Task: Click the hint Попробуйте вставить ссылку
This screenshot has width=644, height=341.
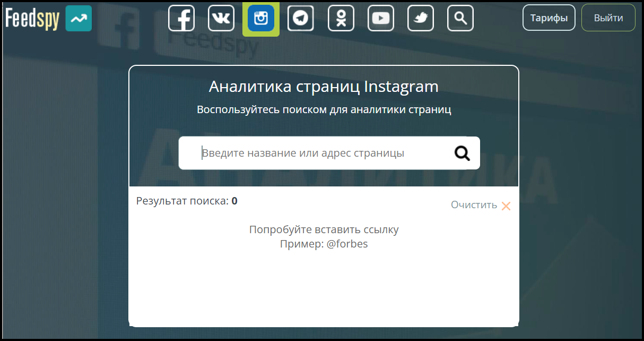Action: pos(324,229)
